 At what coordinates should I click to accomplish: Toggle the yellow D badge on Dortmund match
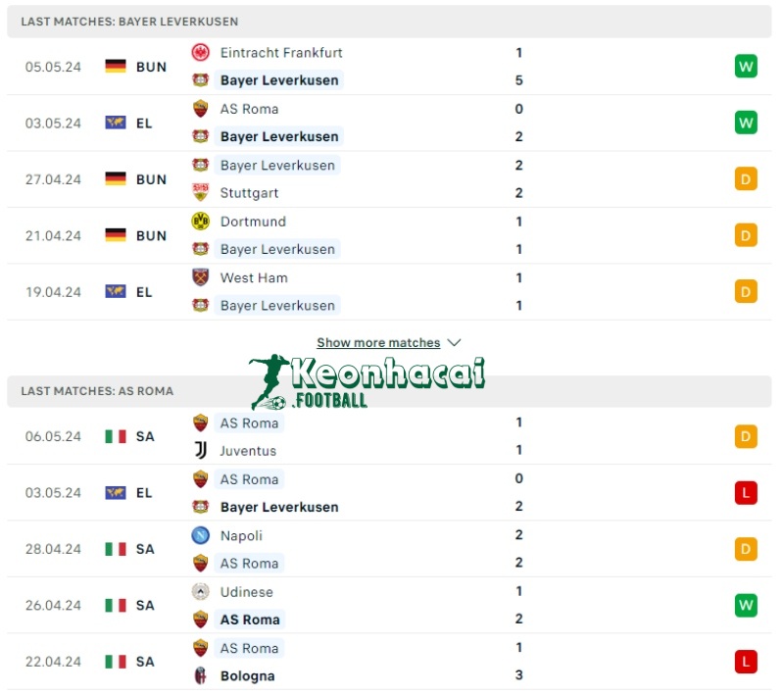(x=746, y=235)
